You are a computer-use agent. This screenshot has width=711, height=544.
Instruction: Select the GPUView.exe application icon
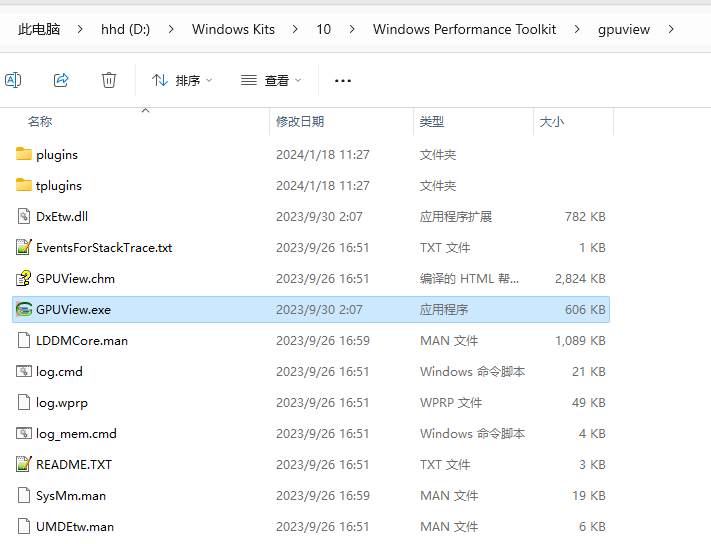[24, 309]
